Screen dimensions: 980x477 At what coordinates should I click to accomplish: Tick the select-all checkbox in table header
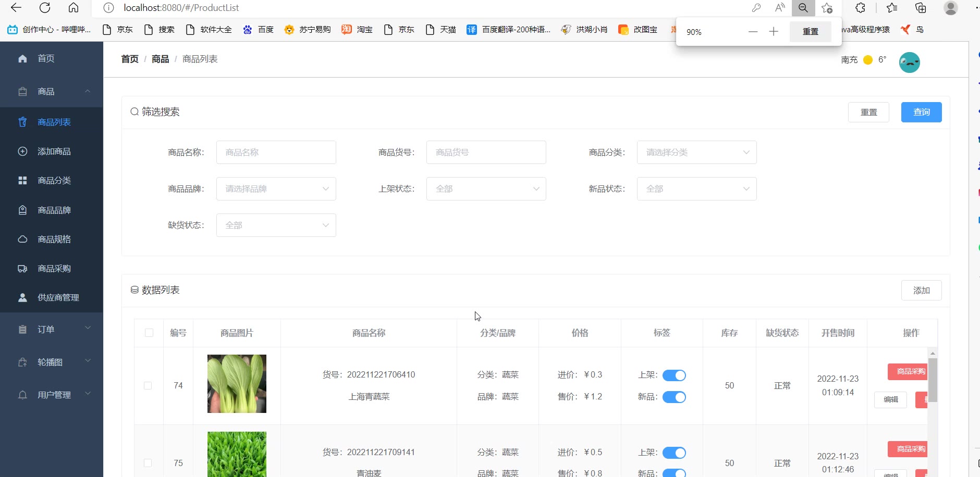[149, 333]
